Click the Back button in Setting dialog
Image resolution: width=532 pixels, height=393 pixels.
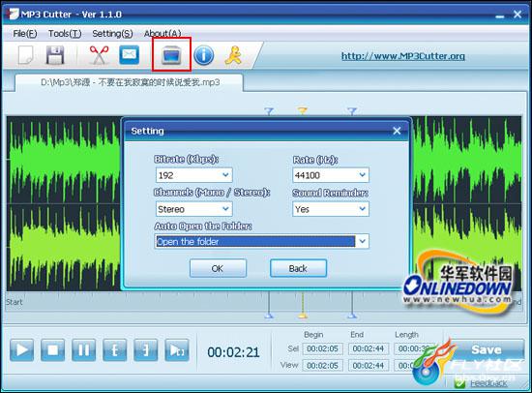point(298,269)
